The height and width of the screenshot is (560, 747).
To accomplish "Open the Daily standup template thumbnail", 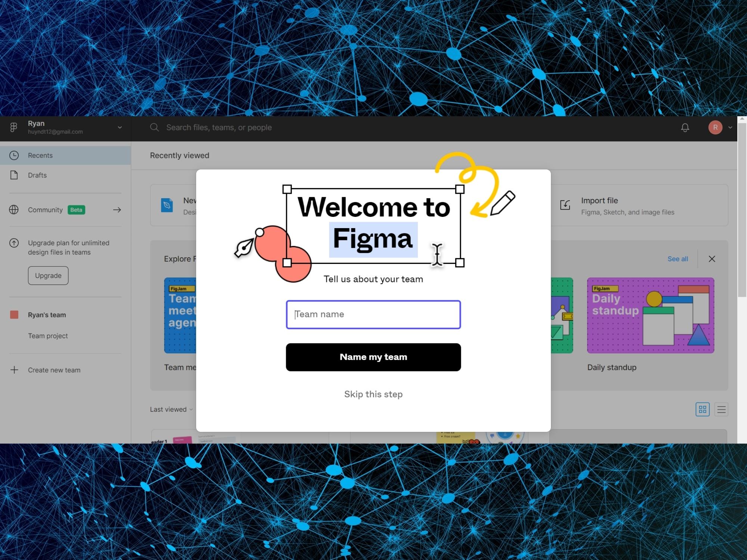I will pyautogui.click(x=650, y=315).
